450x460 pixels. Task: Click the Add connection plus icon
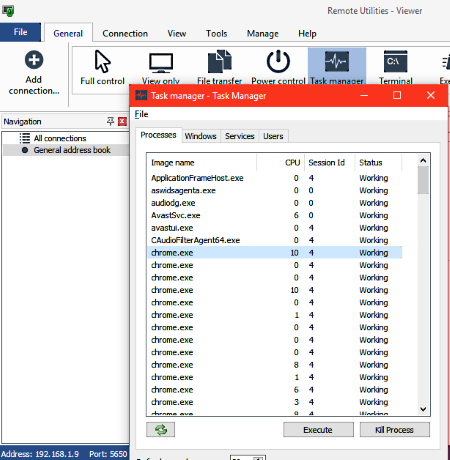point(34,60)
